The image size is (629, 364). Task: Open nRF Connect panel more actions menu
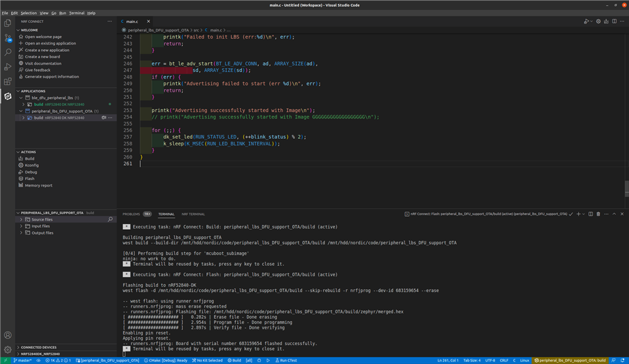pyautogui.click(x=109, y=22)
